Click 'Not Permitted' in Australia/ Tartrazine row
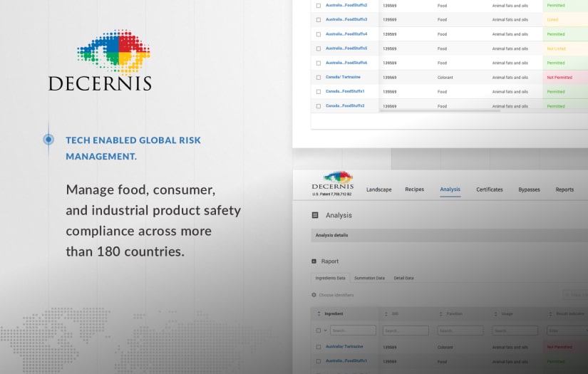Screen dimensions: 588x374 (559, 347)
